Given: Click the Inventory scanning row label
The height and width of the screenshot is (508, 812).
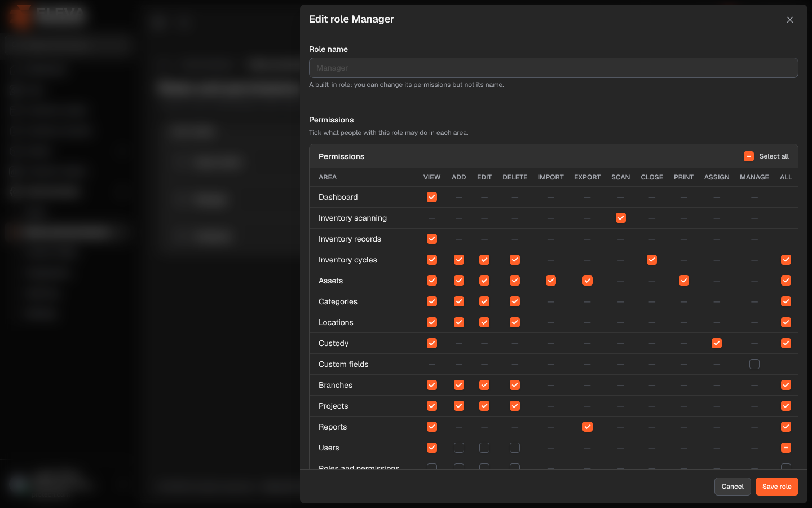Looking at the screenshot, I should [x=352, y=218].
